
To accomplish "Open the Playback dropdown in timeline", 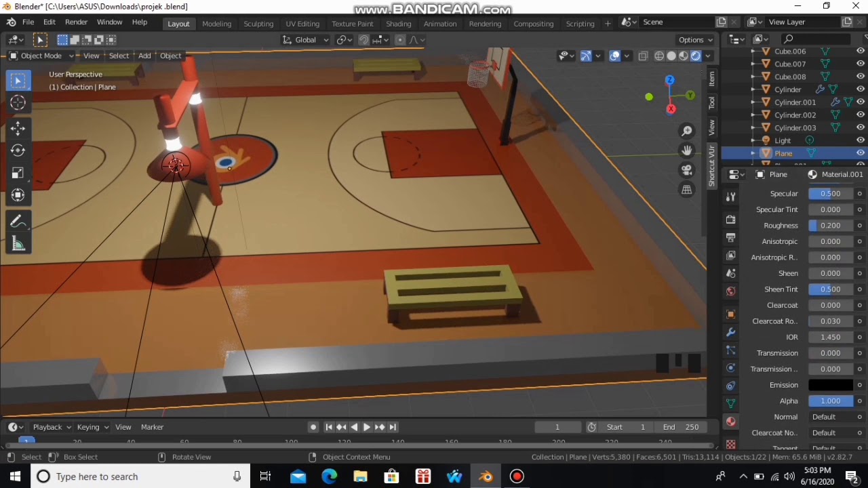I will point(52,427).
